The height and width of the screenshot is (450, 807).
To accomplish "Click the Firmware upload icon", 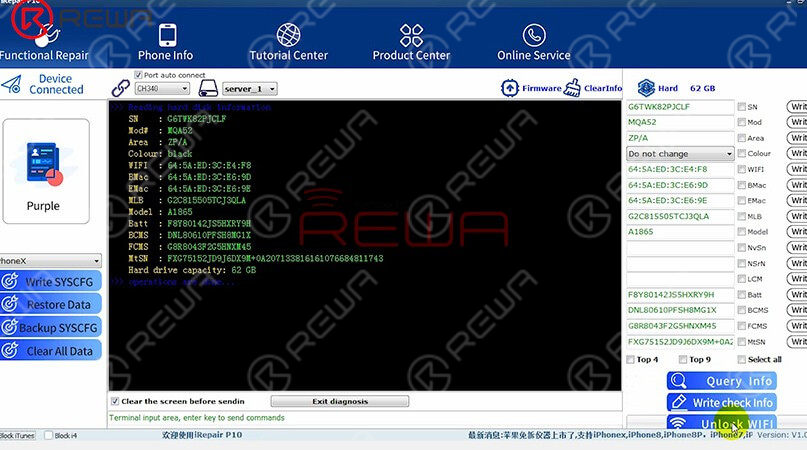I will [x=510, y=88].
